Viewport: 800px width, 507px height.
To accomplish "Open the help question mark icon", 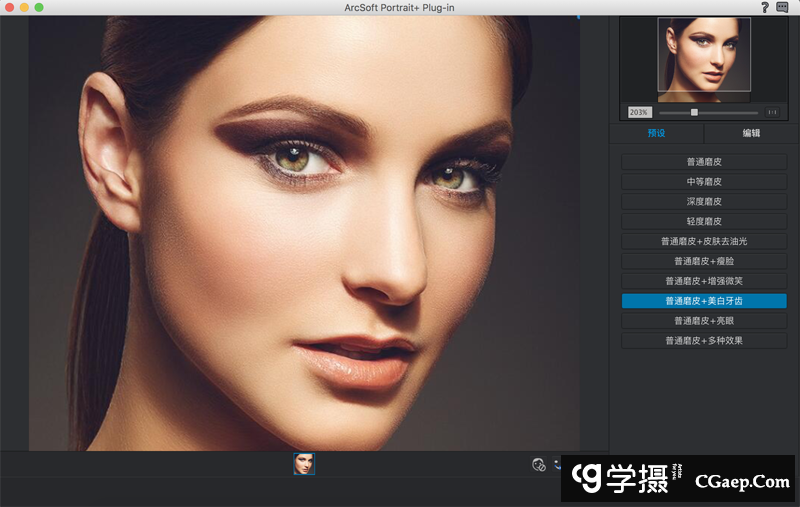I will click(x=765, y=7).
